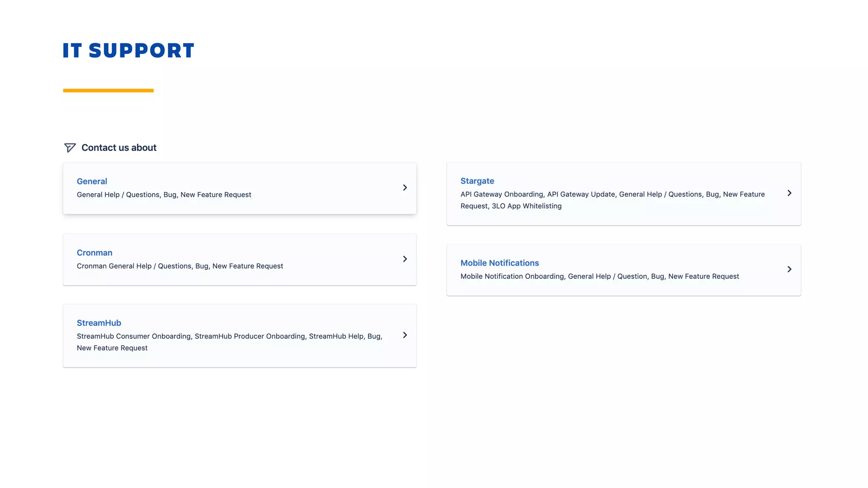Open the General support link
This screenshot has width=868, height=488.
92,181
